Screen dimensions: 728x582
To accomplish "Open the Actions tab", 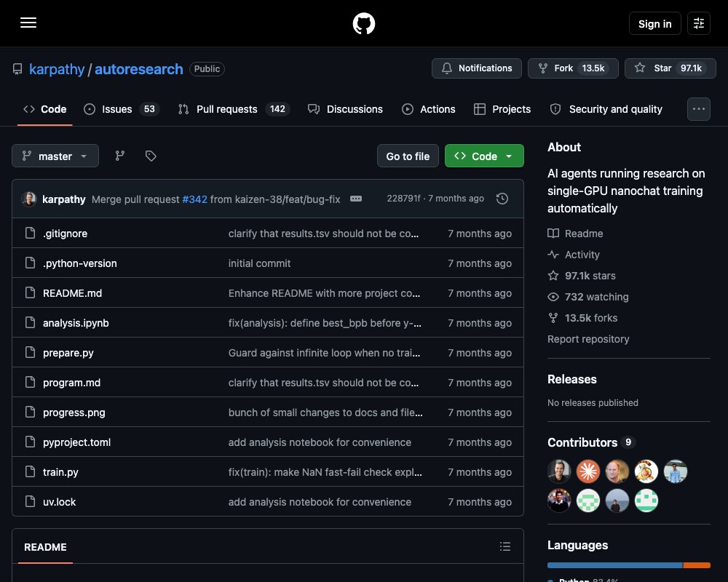I will [429, 109].
